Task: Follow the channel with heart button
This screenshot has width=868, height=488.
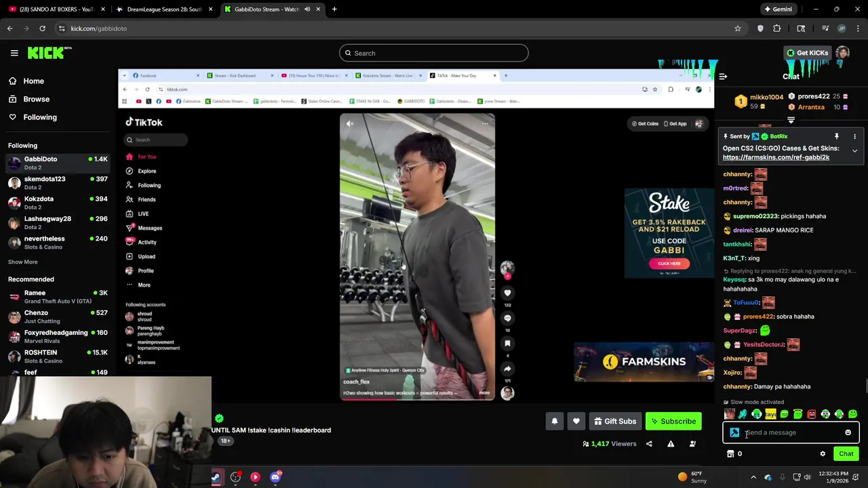Action: (576, 422)
